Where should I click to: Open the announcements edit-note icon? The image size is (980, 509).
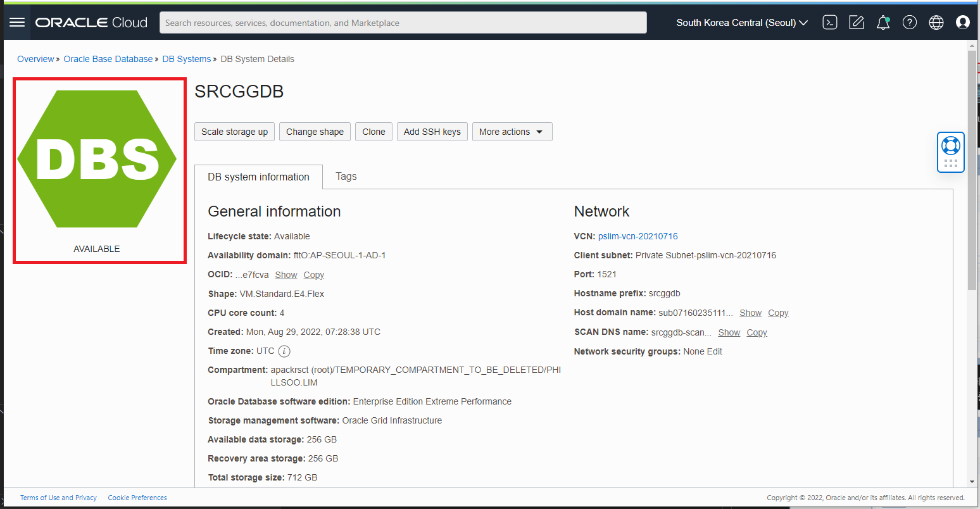pos(857,23)
